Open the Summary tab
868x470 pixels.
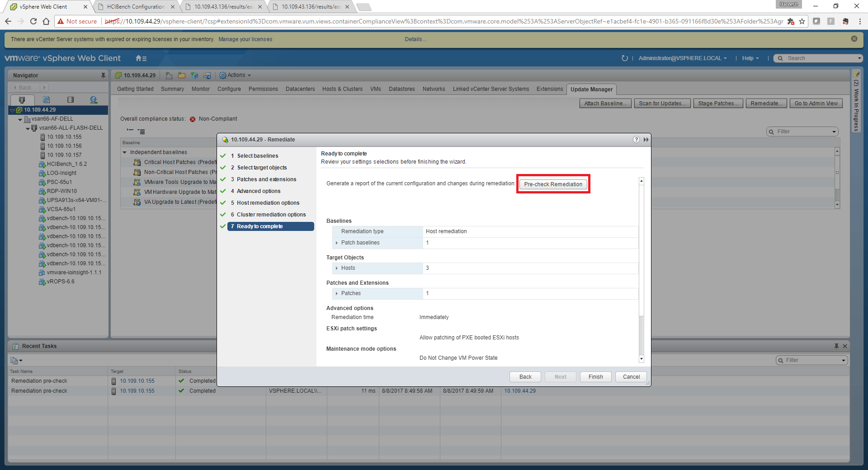click(172, 89)
